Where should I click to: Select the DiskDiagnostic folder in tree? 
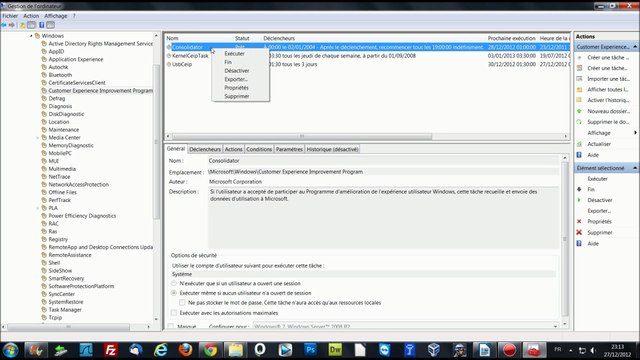66,114
